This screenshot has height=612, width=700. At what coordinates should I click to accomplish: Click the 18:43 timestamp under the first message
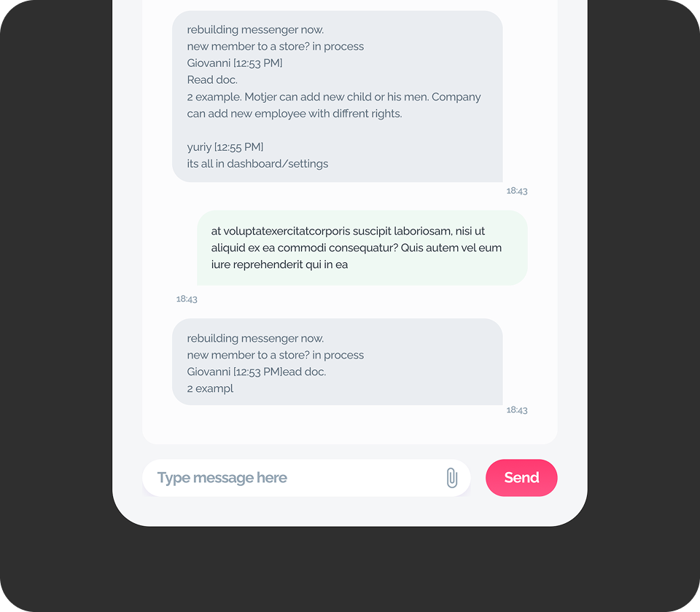tap(517, 190)
